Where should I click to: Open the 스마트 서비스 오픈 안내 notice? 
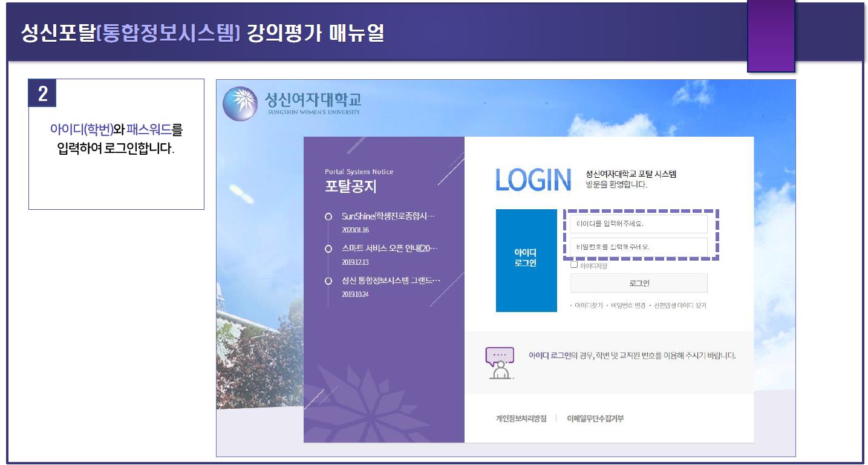389,249
